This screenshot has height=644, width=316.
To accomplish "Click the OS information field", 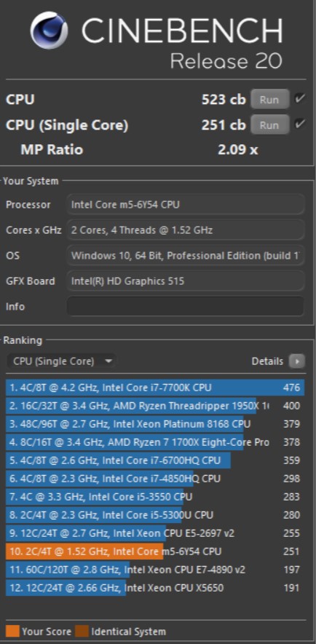I will [186, 256].
